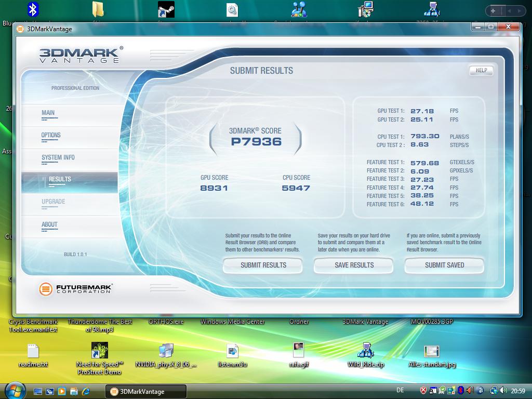Click the SAVE RESULTS button
The image size is (532, 399).
354,265
